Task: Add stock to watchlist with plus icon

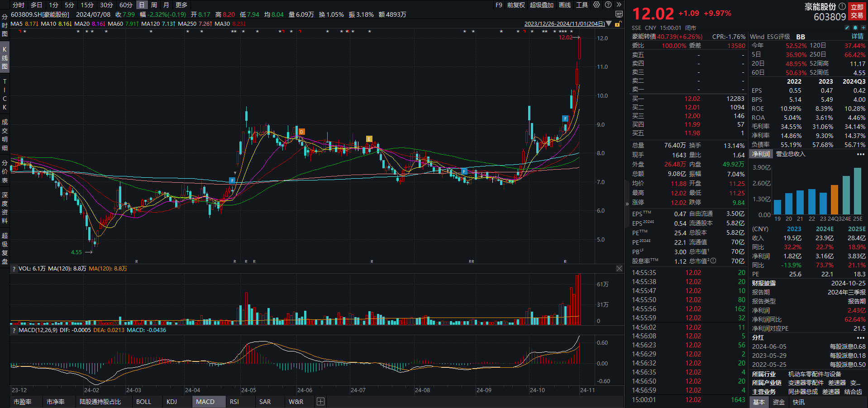Action: pos(863,28)
